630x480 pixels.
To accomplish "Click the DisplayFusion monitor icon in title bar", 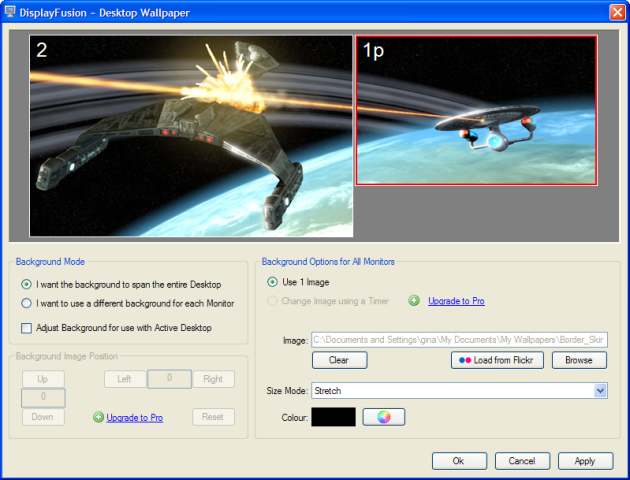I will [x=10, y=12].
